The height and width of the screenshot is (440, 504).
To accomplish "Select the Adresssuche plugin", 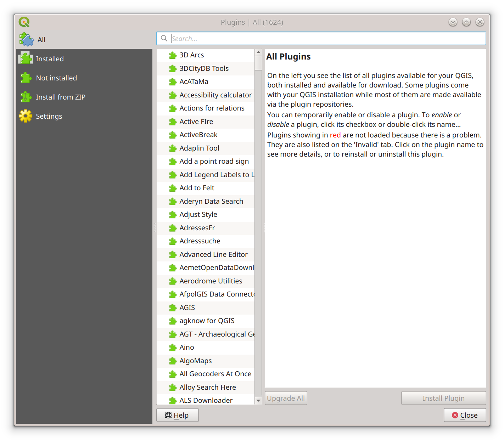I will [x=206, y=241].
